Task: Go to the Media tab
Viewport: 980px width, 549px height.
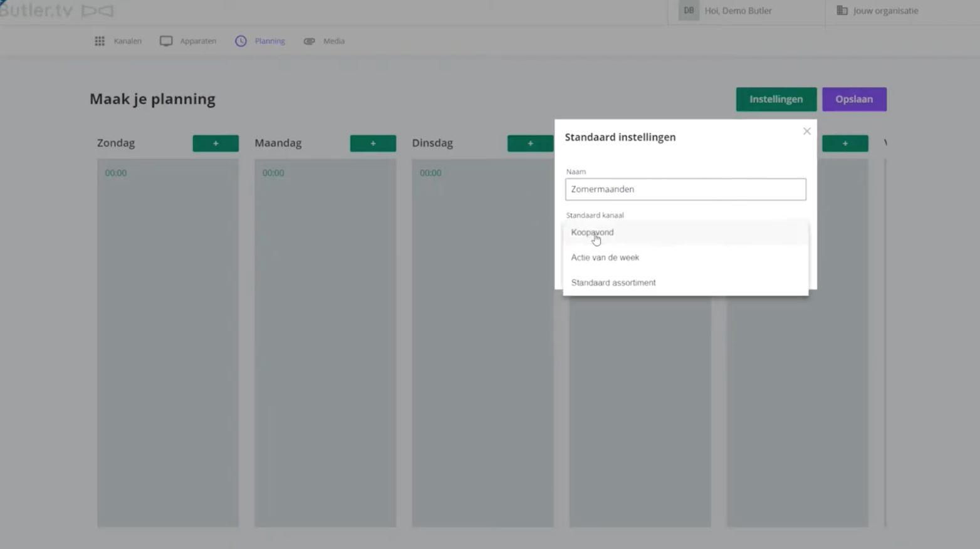Action: click(x=333, y=41)
